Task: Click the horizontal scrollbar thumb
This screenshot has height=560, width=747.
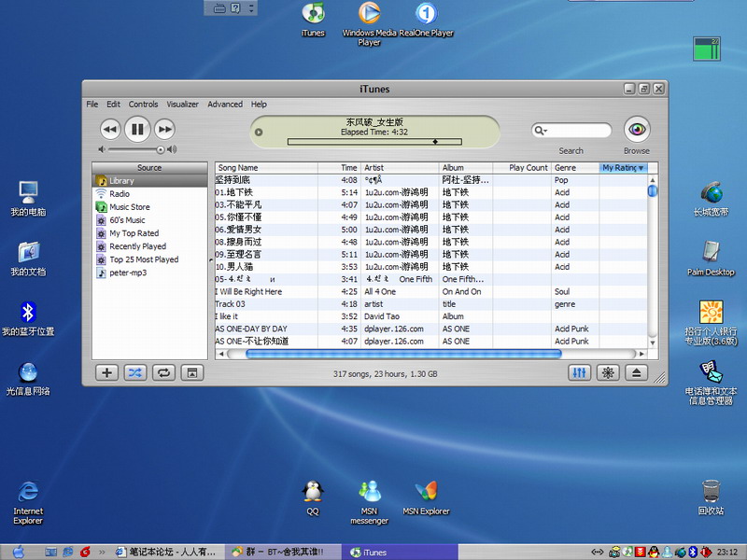Action: [403, 354]
